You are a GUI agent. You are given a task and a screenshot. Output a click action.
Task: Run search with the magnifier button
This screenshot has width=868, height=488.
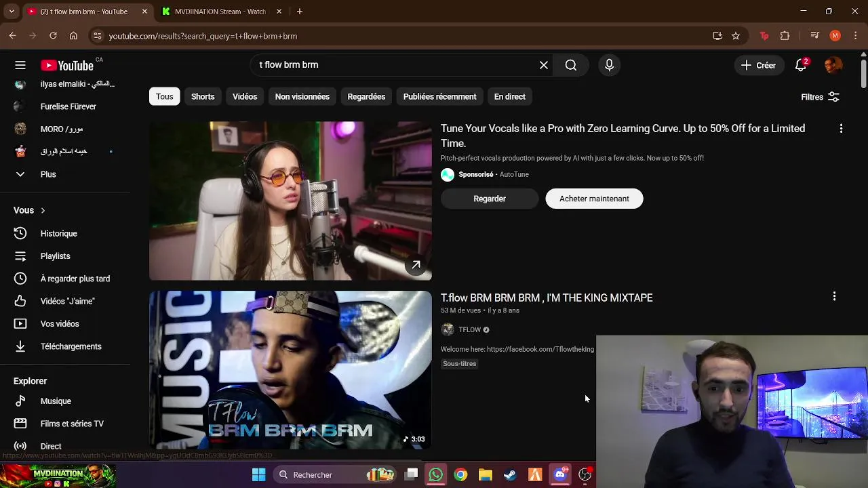pyautogui.click(x=571, y=65)
